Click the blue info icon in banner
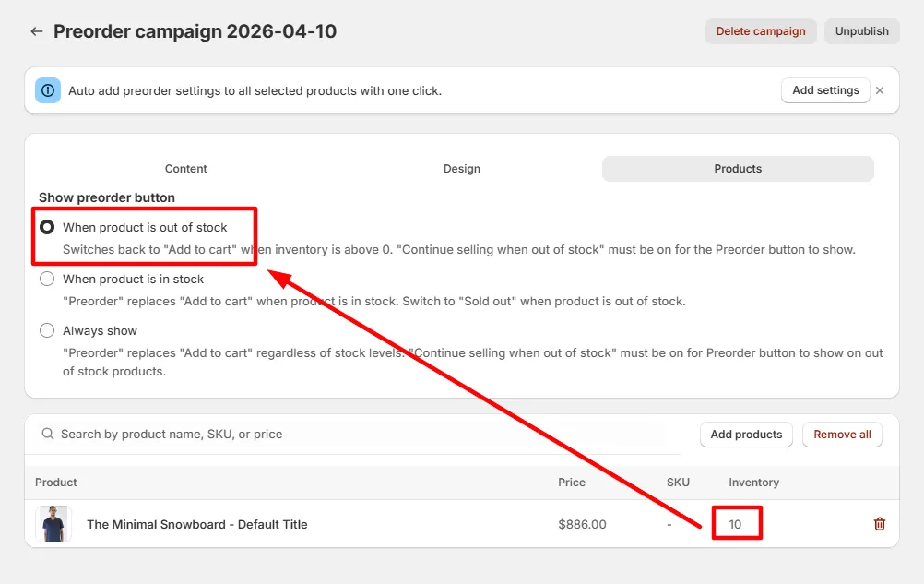 [48, 90]
